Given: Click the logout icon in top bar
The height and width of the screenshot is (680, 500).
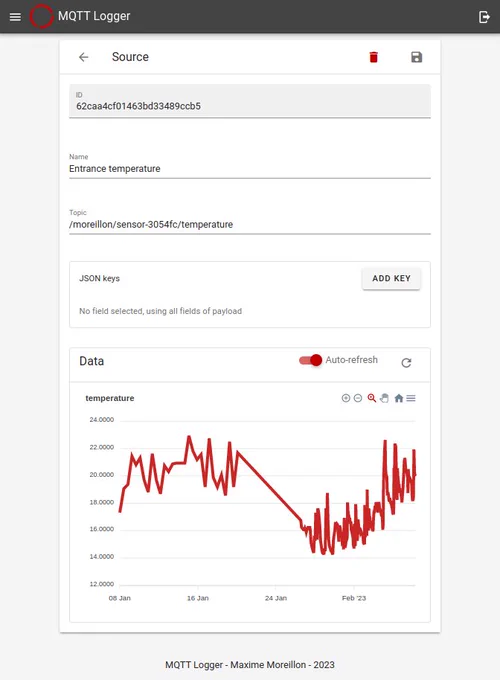Looking at the screenshot, I should tap(484, 17).
